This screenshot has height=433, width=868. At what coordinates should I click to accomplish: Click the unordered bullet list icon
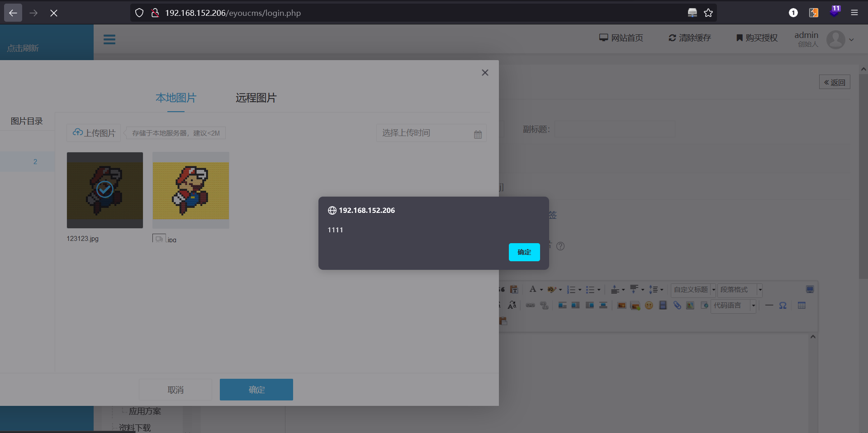[x=590, y=289]
